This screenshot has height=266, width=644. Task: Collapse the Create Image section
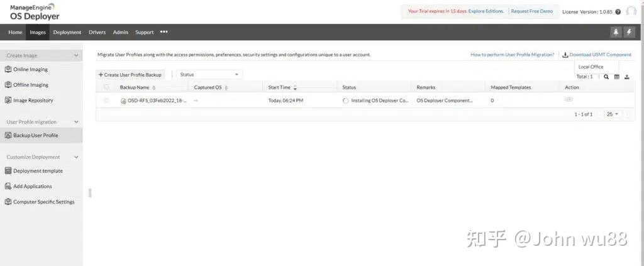(x=76, y=55)
